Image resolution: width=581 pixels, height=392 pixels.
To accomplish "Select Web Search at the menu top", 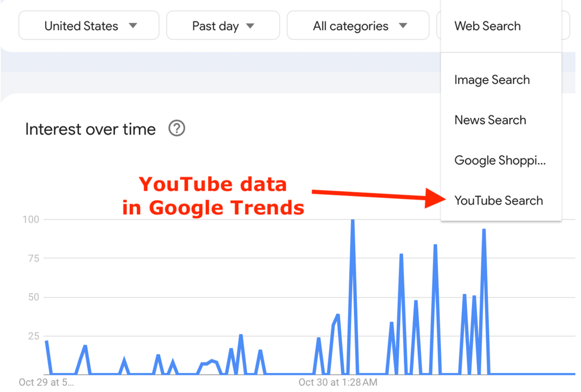I will point(487,26).
